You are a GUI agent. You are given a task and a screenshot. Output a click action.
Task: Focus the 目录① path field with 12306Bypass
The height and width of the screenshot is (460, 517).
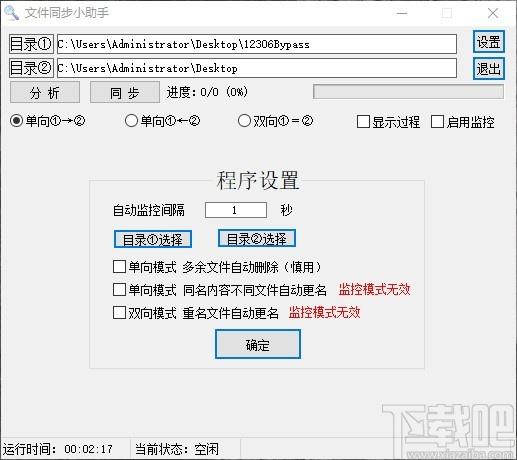[x=257, y=44]
